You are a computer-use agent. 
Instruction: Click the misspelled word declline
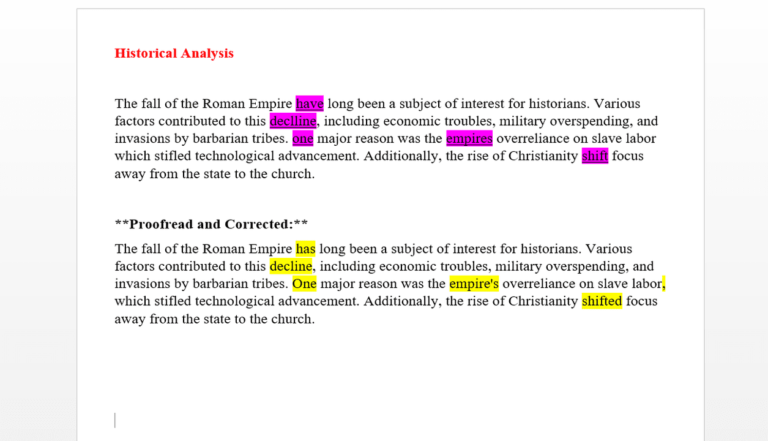[x=293, y=121]
